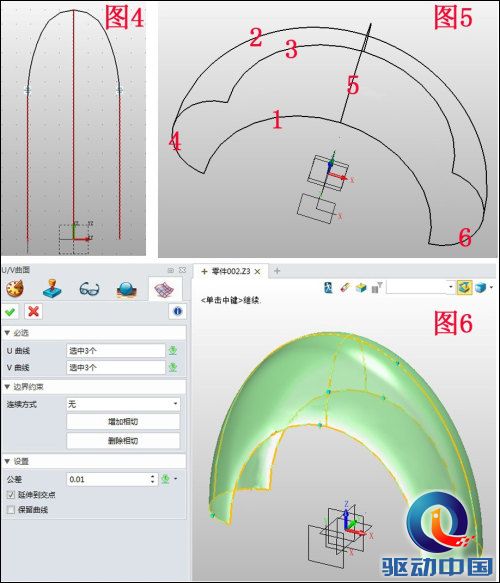Select the paint palette panel icon
Image resolution: width=500 pixels, height=583 pixels.
click(14, 289)
